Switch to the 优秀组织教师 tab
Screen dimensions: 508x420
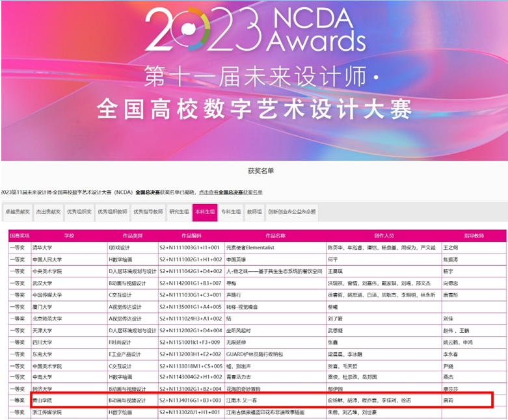click(x=113, y=212)
